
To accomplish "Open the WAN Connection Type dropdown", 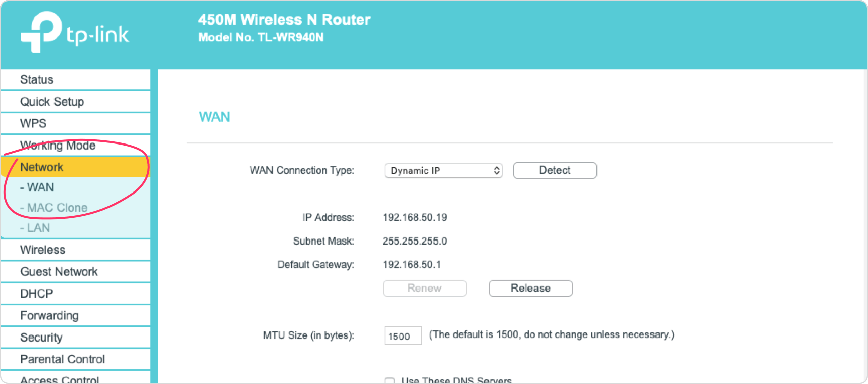I will point(444,170).
